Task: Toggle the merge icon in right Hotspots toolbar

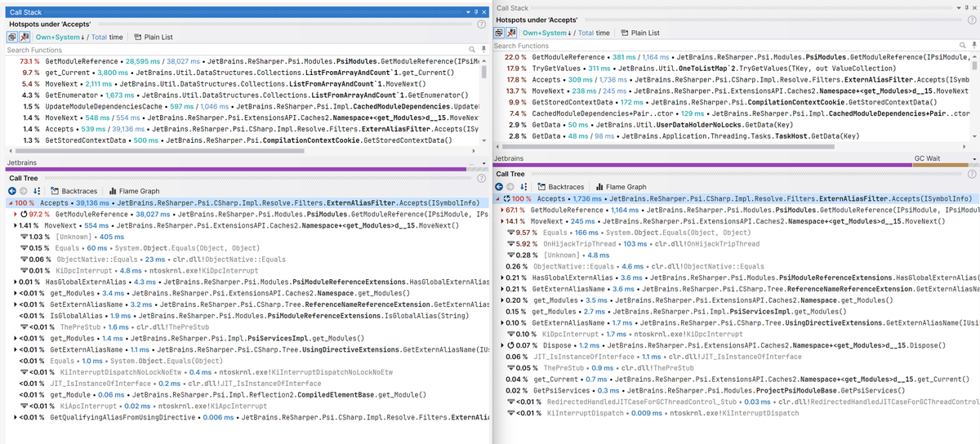Action: point(499,33)
